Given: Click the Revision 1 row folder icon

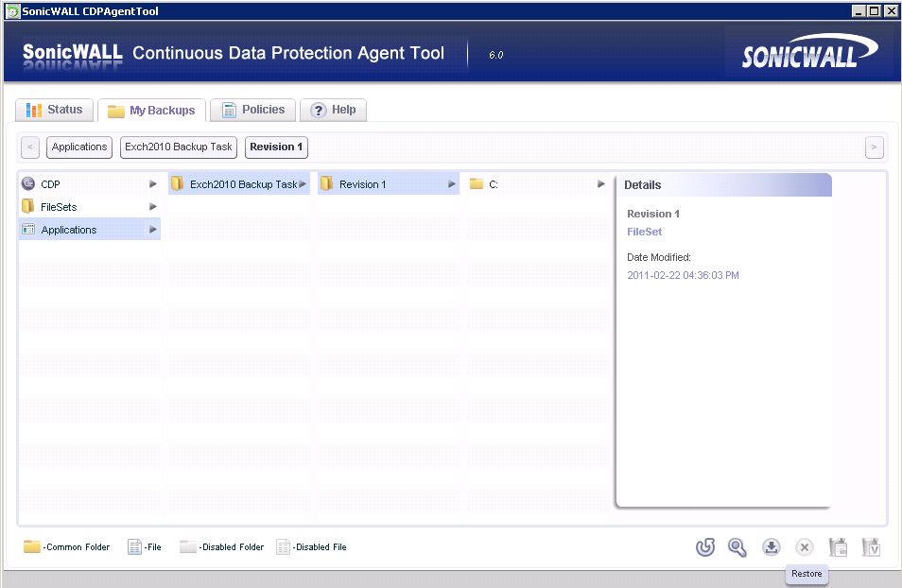Looking at the screenshot, I should click(327, 183).
